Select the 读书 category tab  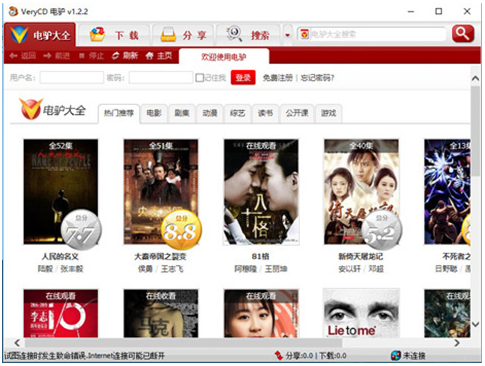[266, 113]
